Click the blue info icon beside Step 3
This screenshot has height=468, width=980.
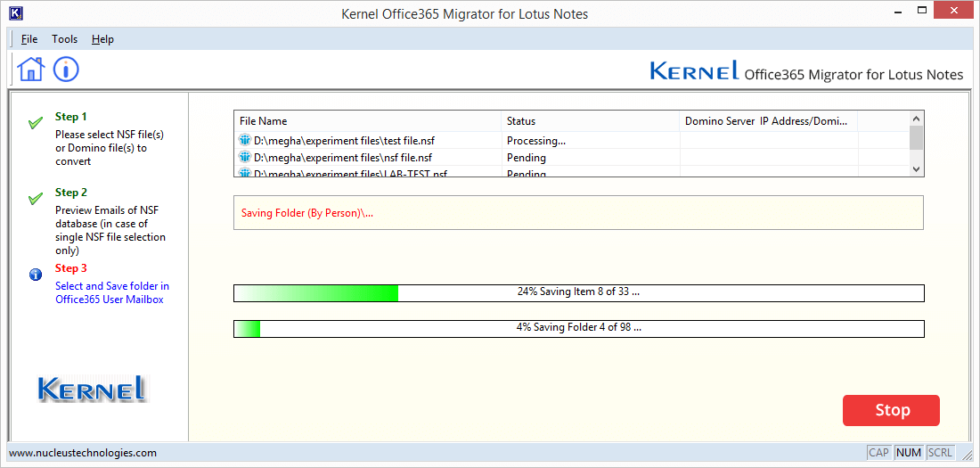coord(36,274)
